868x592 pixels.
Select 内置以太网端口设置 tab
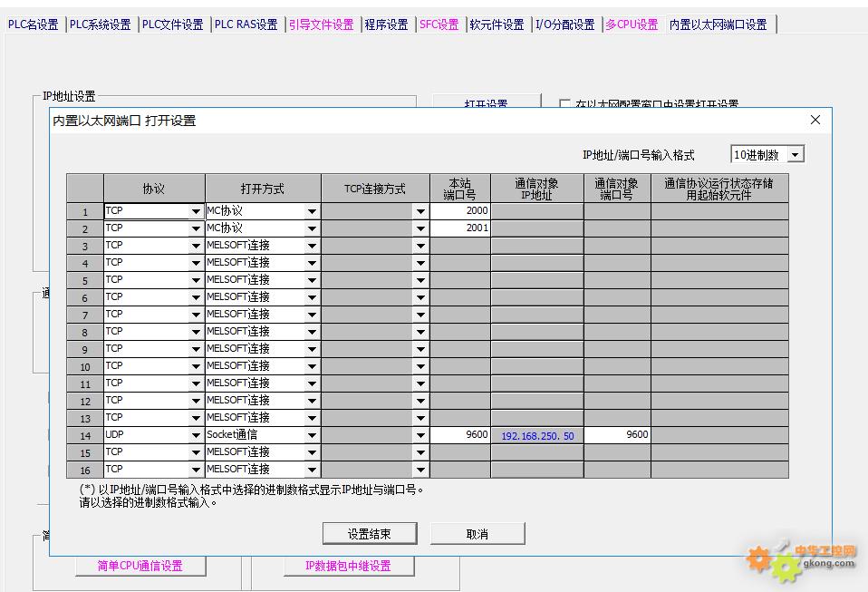719,24
